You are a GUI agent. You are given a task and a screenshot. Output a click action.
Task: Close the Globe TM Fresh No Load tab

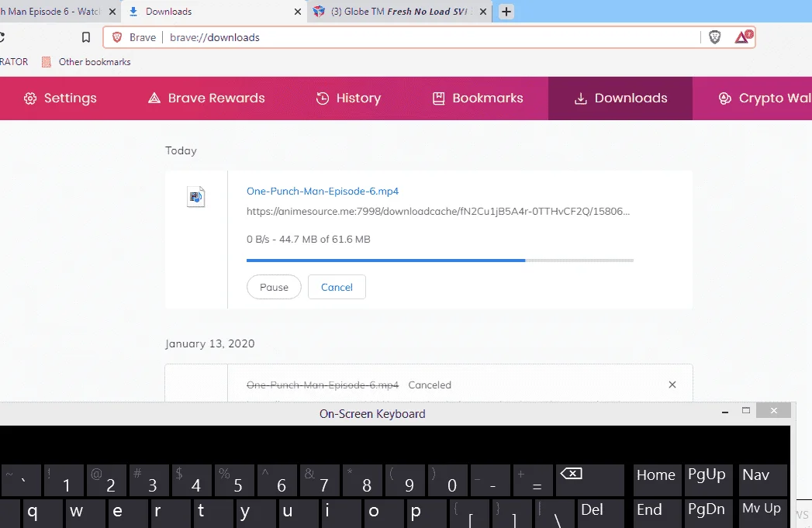(483, 12)
